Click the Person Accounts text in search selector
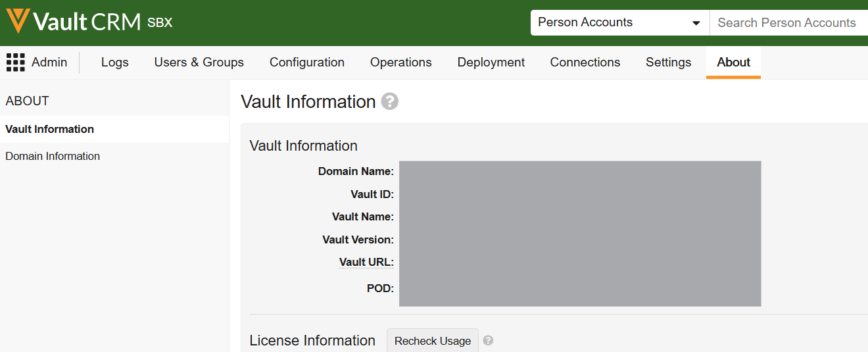This screenshot has height=352, width=868. pos(585,22)
